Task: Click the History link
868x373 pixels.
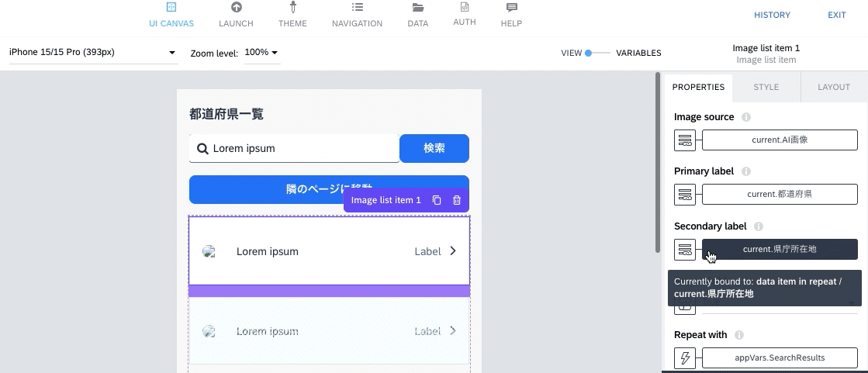Action: click(772, 15)
